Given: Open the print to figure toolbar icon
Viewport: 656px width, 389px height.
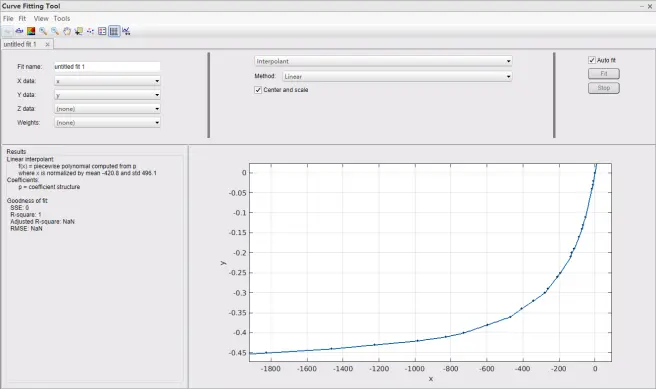Looking at the screenshot, I should pos(19,31).
